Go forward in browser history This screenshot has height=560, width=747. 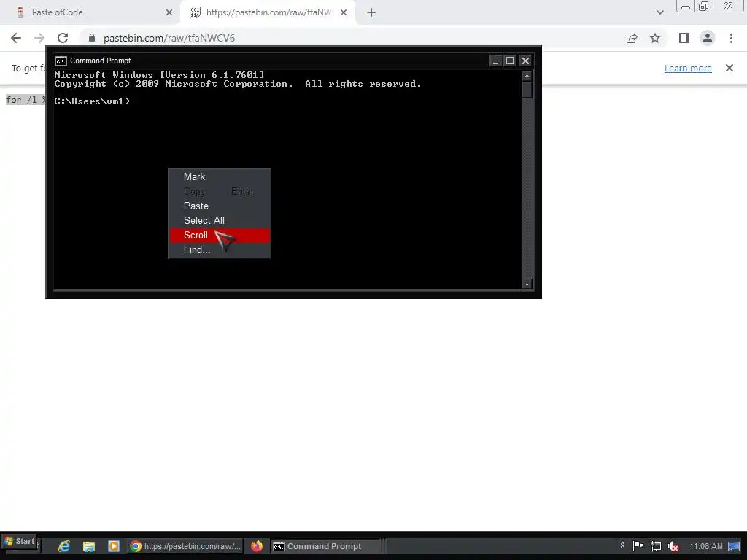coord(39,38)
